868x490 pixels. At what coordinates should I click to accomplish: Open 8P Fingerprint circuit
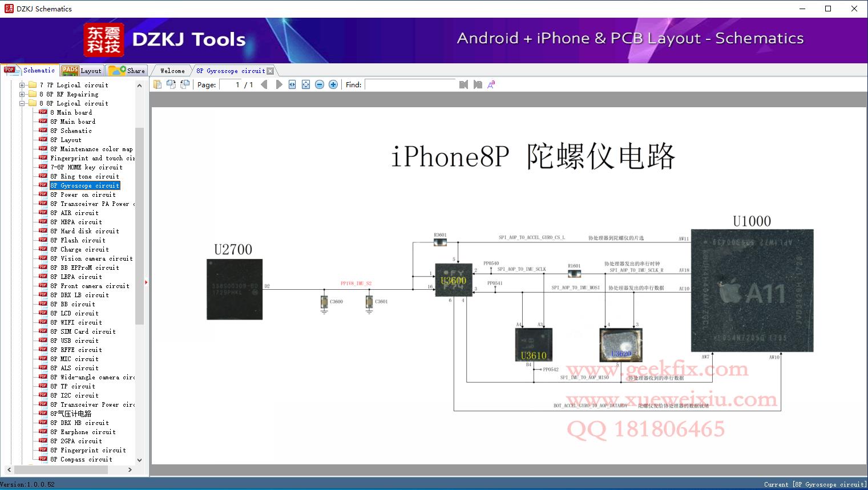[x=88, y=450]
